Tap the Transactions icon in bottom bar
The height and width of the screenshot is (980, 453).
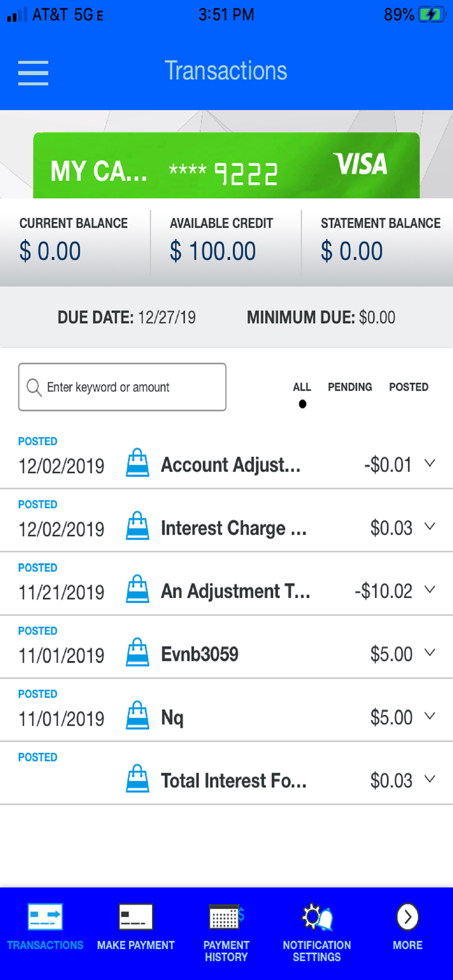(x=45, y=917)
